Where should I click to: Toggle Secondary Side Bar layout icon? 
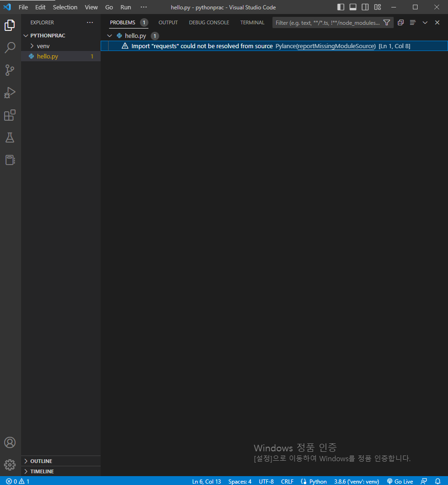[x=365, y=7]
